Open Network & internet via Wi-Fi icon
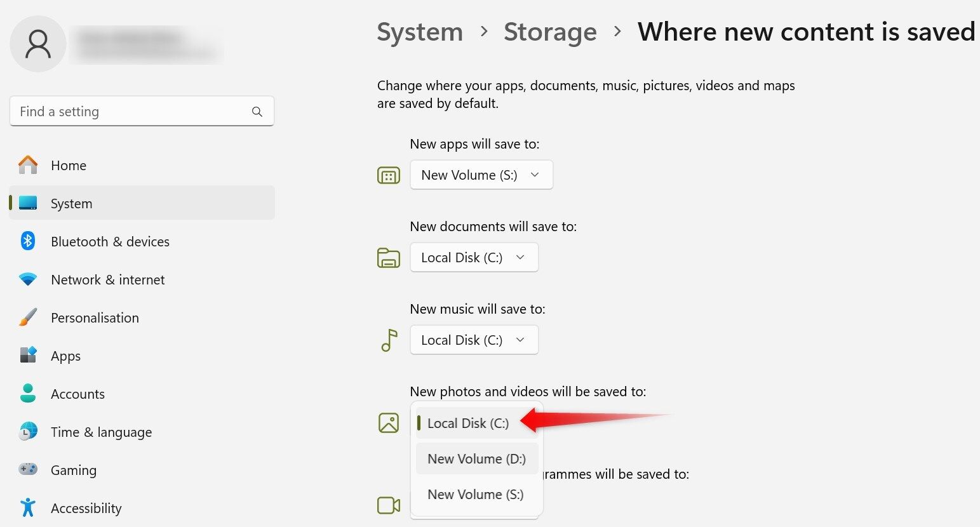This screenshot has height=527, width=980. click(x=28, y=279)
